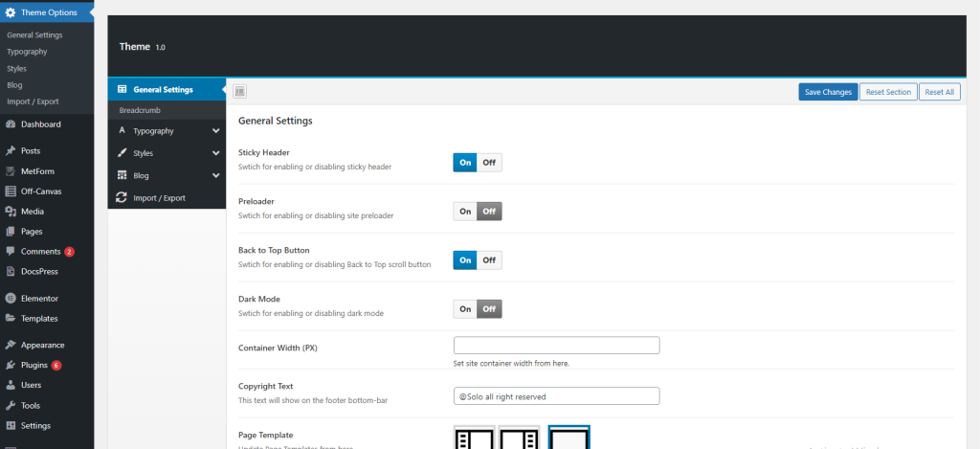Screen dimensions: 980x449
Task: Open Media library icon
Action: click(x=11, y=212)
